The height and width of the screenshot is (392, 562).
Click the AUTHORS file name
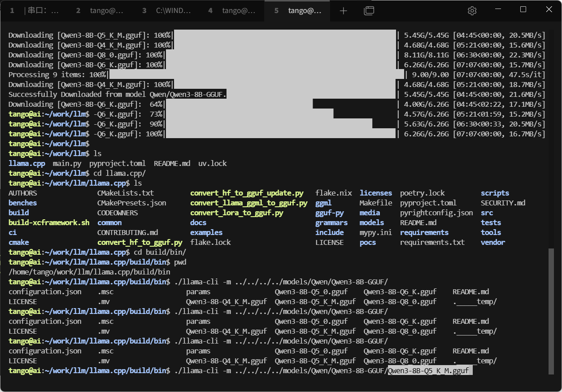[x=23, y=193]
